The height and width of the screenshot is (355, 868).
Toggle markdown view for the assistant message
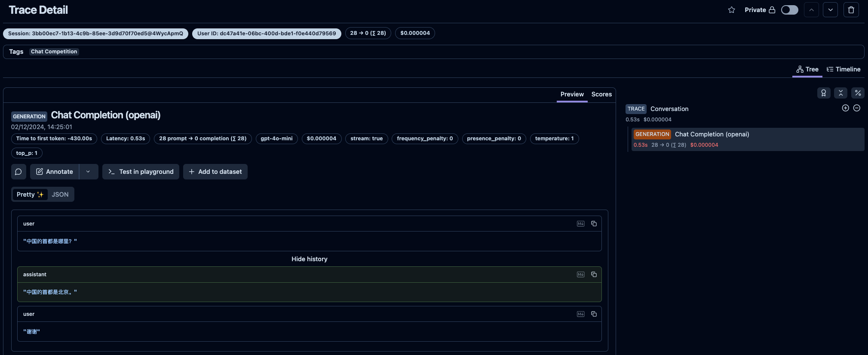[580, 275]
